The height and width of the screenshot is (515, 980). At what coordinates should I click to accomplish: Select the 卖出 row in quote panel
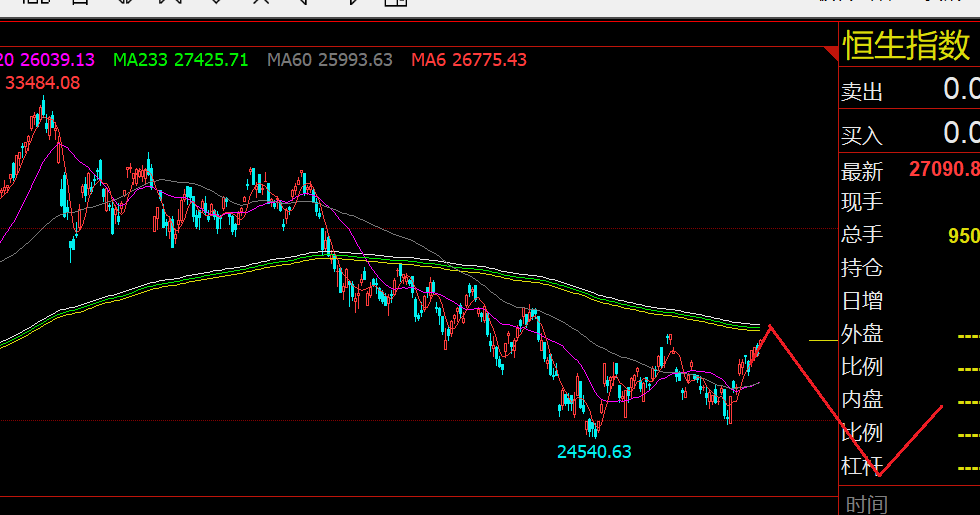[909, 90]
